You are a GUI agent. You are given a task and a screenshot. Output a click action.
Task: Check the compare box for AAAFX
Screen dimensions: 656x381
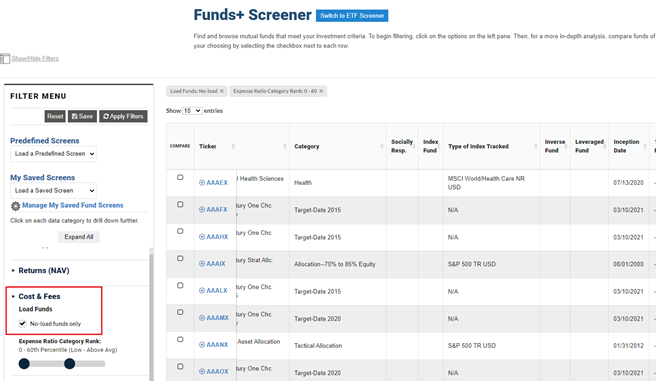click(x=180, y=205)
